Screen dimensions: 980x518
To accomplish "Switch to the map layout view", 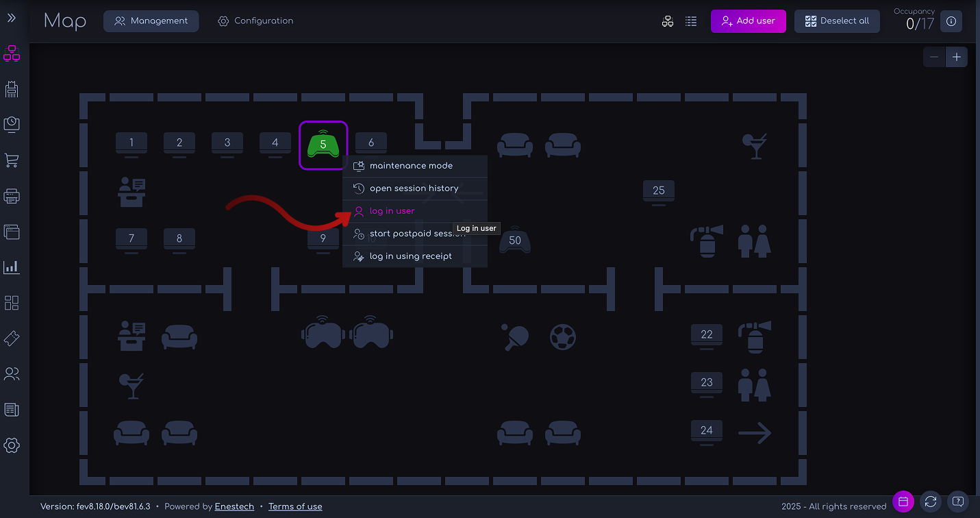I will [x=668, y=21].
